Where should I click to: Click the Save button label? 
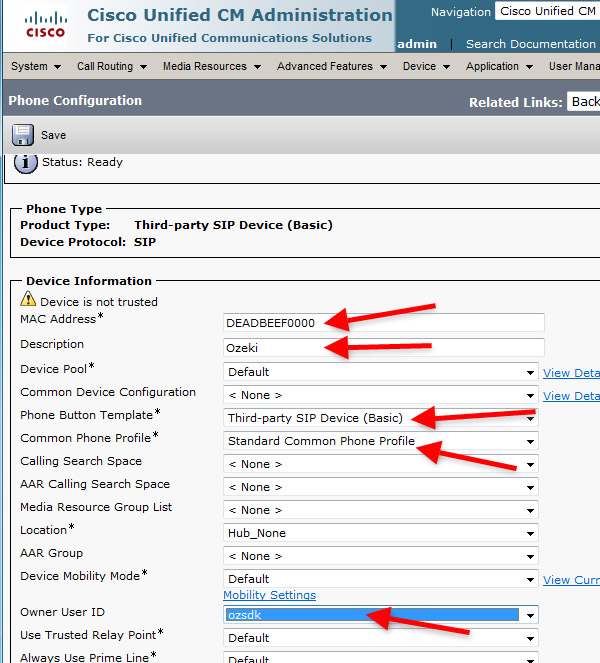click(53, 135)
